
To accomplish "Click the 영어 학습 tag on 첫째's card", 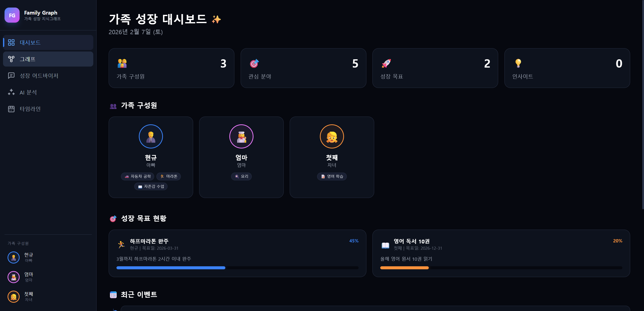I will 332,176.
